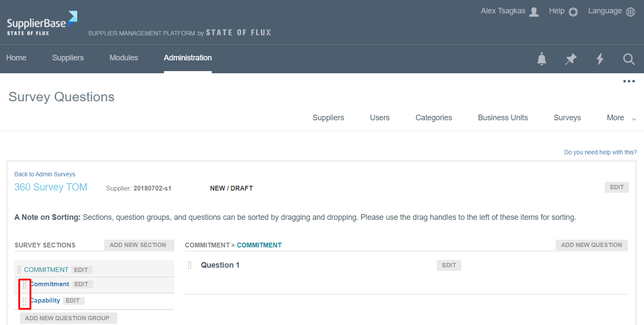Viewport: 644px width, 325px height.
Task: Click the drag handle beside COMMITMENT section
Action: click(x=19, y=270)
